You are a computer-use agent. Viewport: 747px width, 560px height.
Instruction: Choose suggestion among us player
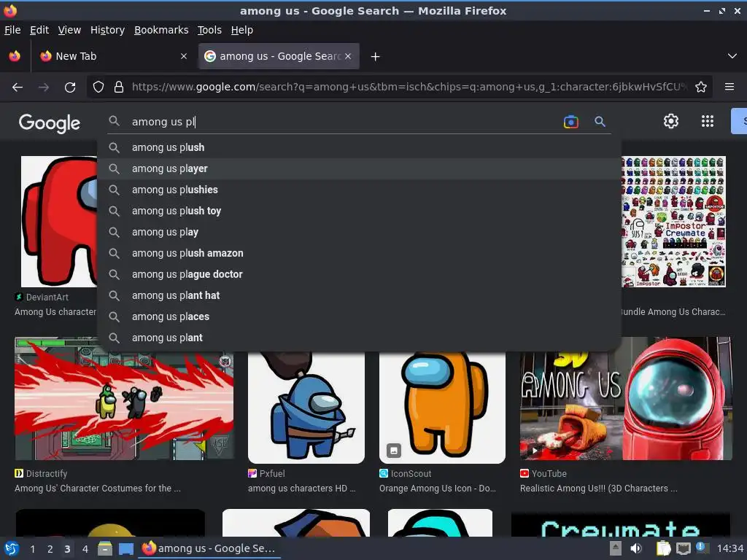359,168
